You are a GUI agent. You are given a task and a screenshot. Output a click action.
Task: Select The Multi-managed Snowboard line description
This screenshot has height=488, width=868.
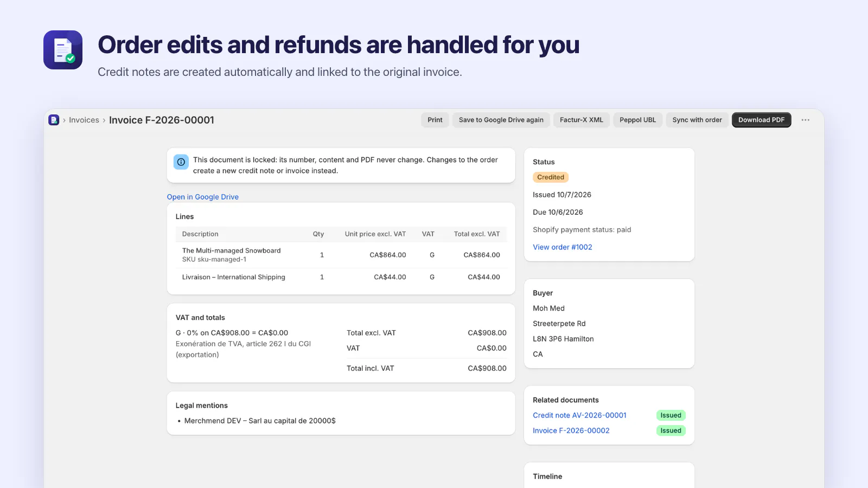click(232, 251)
